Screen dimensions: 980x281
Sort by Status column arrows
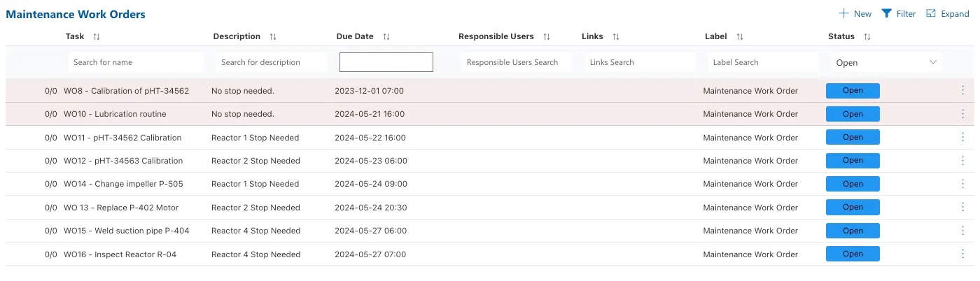pos(867,36)
